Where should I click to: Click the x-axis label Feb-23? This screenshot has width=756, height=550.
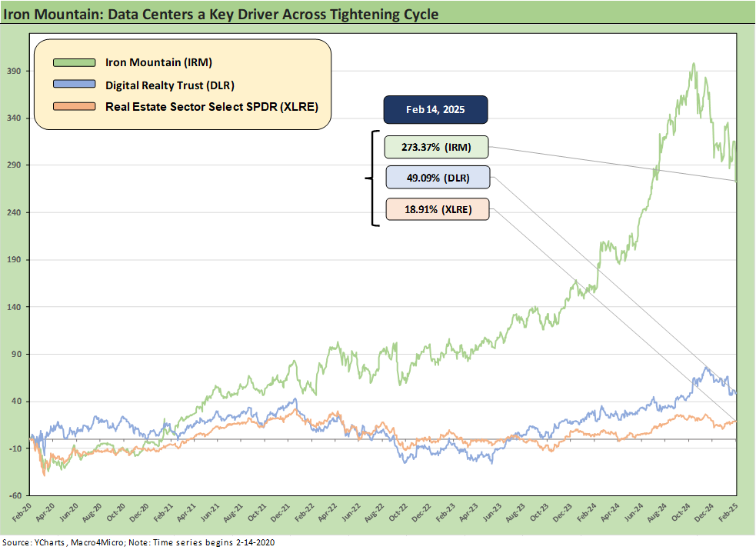pos(445,512)
